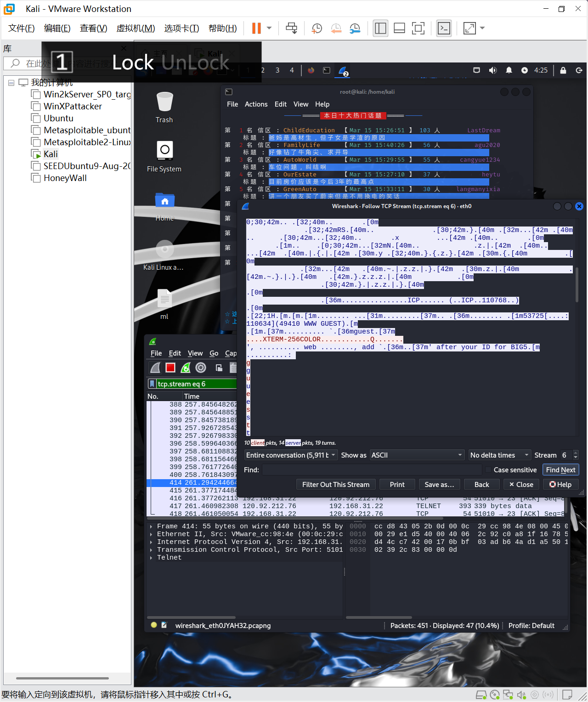
Task: Toggle the VMware library sidebar view icon
Action: pyautogui.click(x=380, y=28)
